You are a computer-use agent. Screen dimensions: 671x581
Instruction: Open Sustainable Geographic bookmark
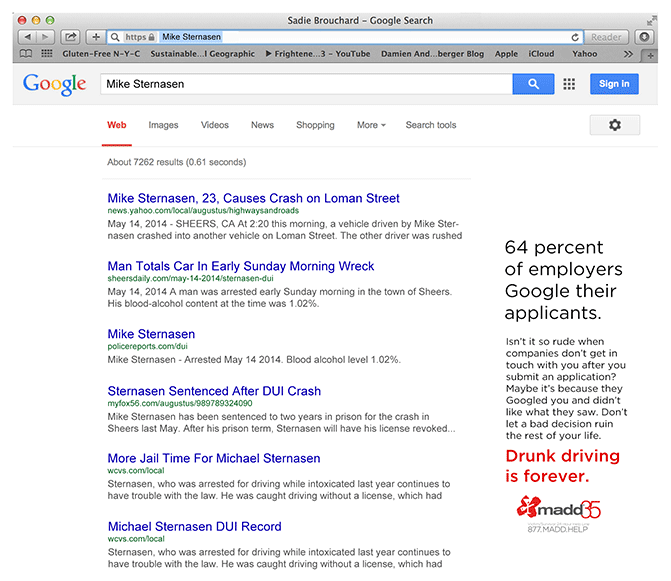click(x=202, y=54)
